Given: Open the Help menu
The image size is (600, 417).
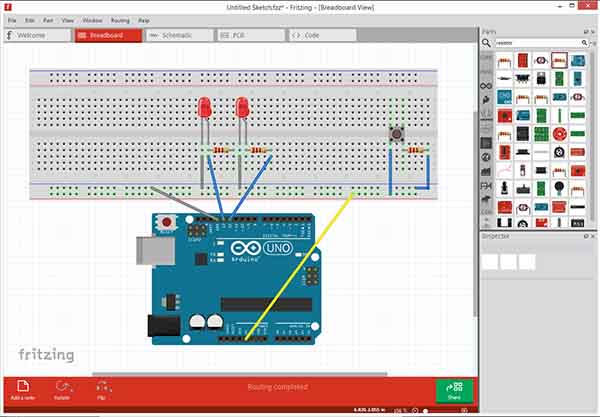Looking at the screenshot, I should tap(144, 20).
